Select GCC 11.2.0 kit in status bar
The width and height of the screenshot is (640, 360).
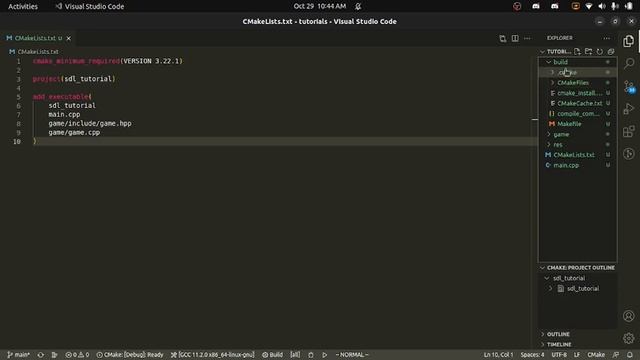point(212,355)
